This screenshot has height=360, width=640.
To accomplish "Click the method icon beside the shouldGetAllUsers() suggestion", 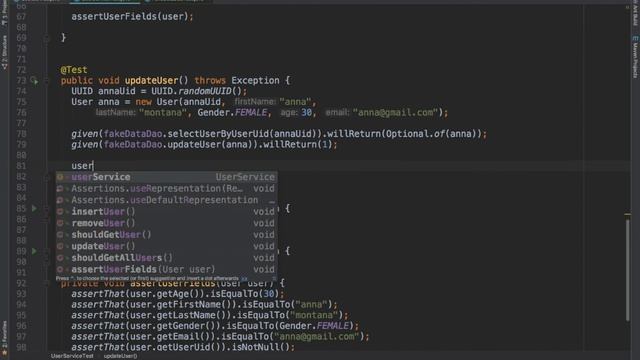I will click(x=60, y=258).
